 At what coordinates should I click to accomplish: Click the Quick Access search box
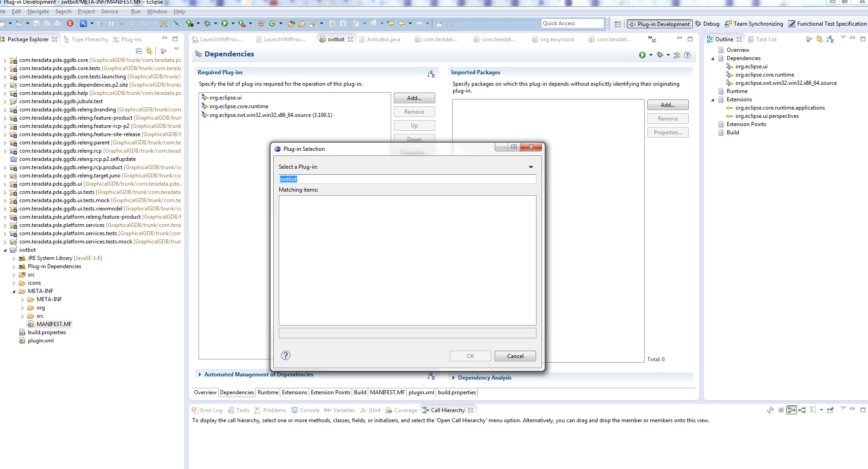(x=573, y=23)
